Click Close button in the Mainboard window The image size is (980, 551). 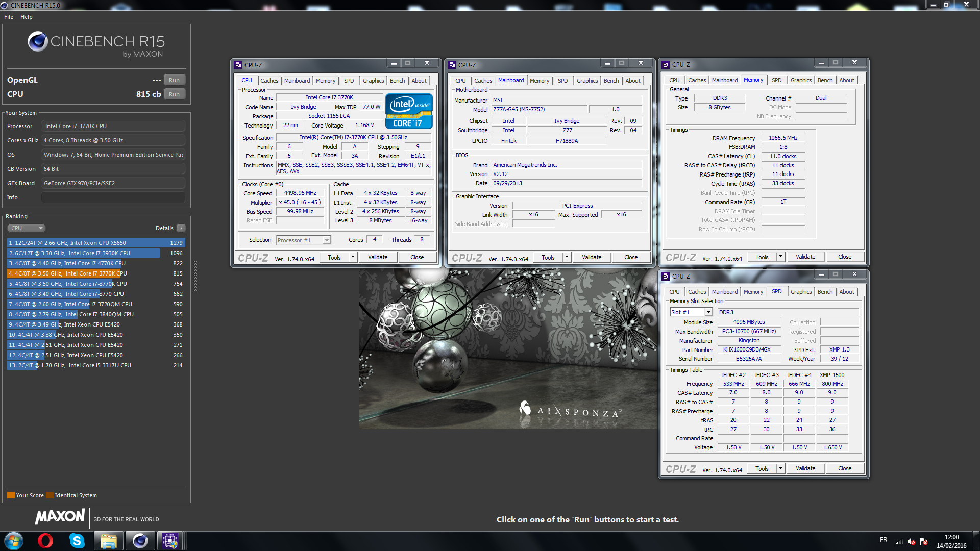tap(631, 257)
